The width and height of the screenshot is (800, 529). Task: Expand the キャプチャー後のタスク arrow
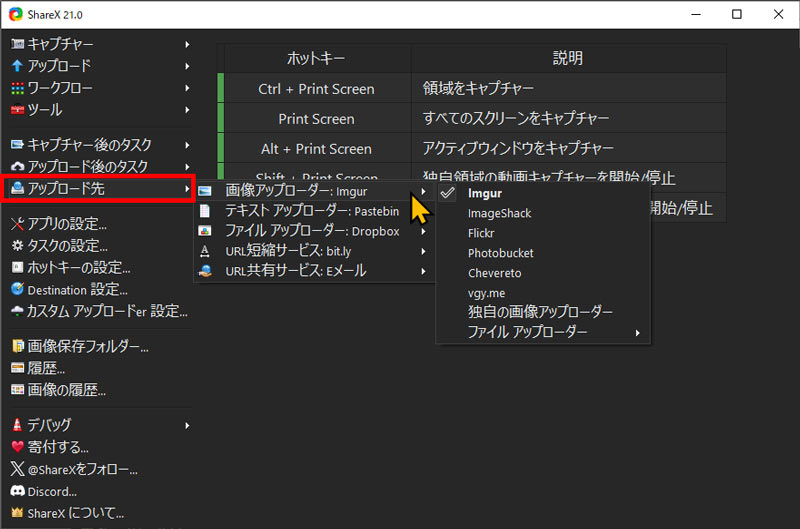point(187,145)
